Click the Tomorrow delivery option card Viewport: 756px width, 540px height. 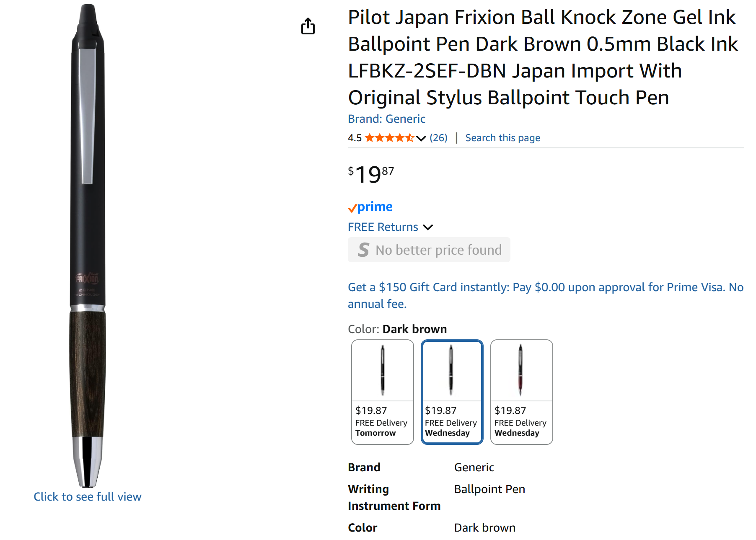(383, 392)
